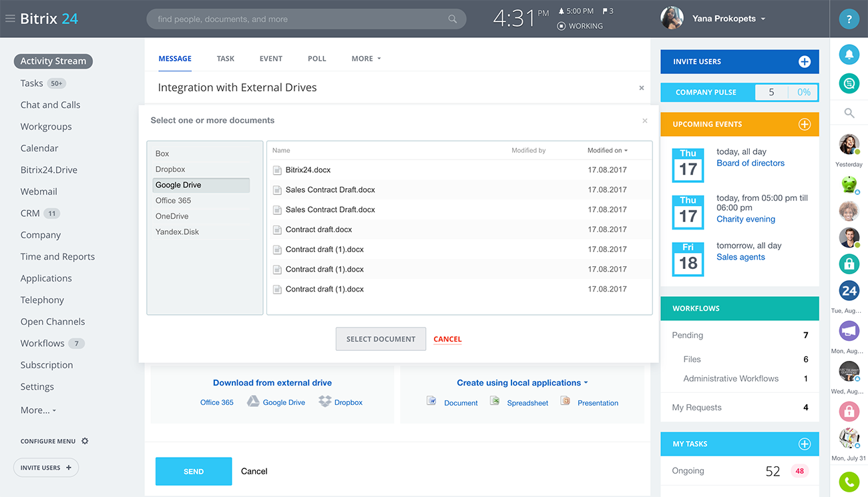Sort by Modified on column header
The width and height of the screenshot is (868, 497).
[607, 151]
